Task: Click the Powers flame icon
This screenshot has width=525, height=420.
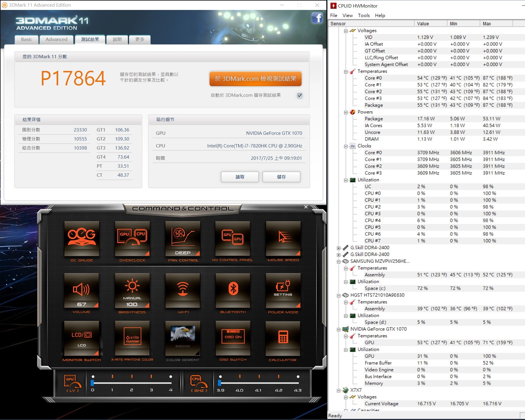Action: pyautogui.click(x=353, y=112)
